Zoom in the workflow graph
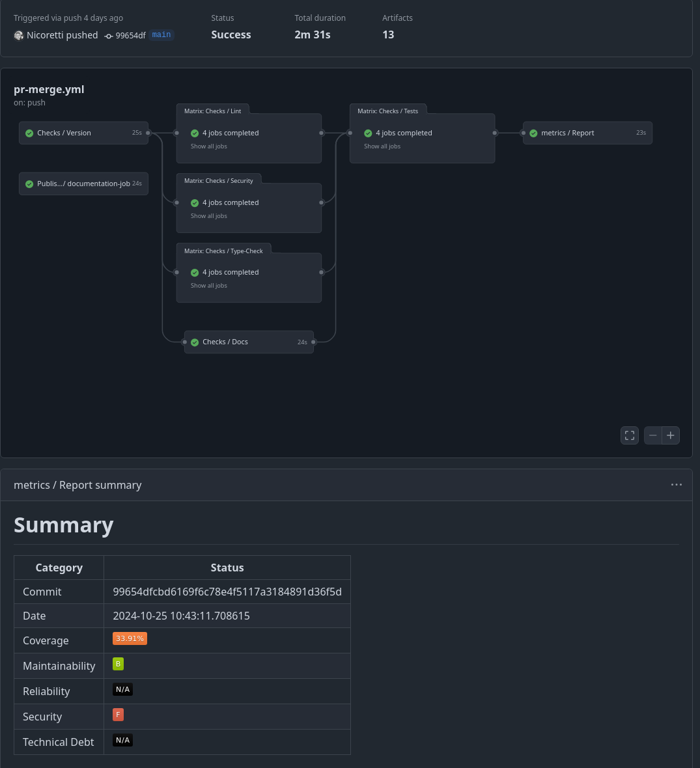The height and width of the screenshot is (768, 700). click(671, 435)
